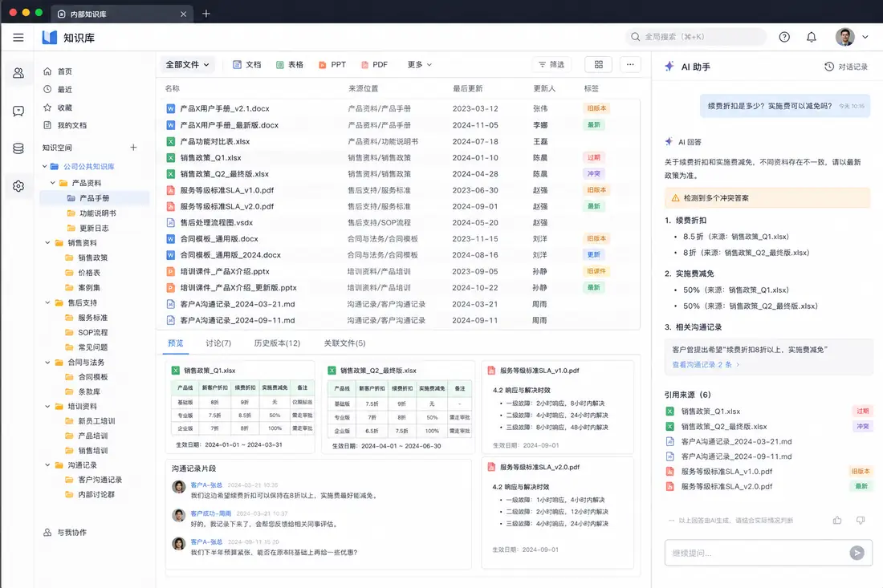Open the 全部文件 dropdown
Viewport: 883px width, 588px height.
click(x=188, y=65)
